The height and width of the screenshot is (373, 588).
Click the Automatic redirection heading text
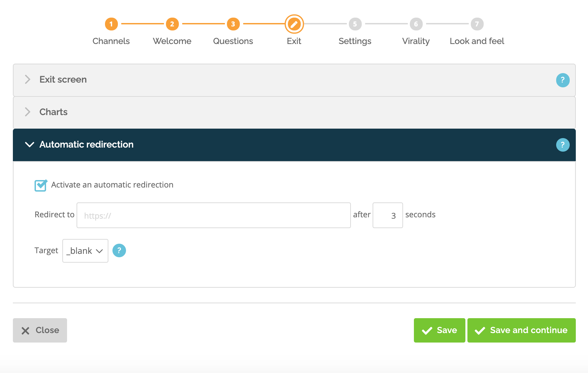pos(86,145)
